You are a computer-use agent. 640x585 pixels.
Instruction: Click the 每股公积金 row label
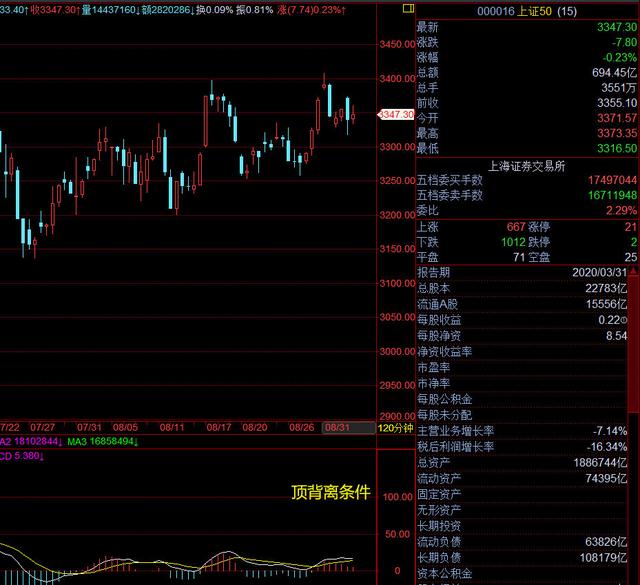pyautogui.click(x=444, y=399)
